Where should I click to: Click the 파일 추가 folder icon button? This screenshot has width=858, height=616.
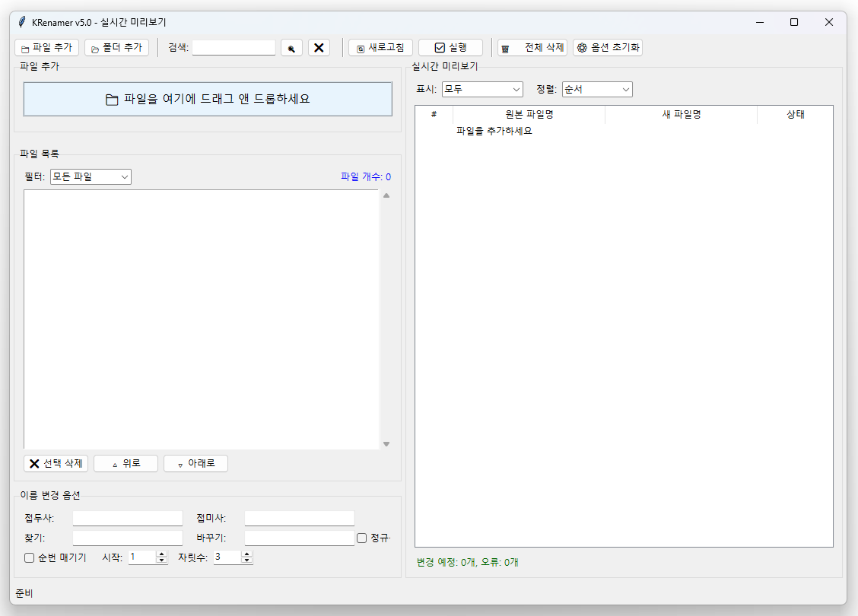pos(24,46)
